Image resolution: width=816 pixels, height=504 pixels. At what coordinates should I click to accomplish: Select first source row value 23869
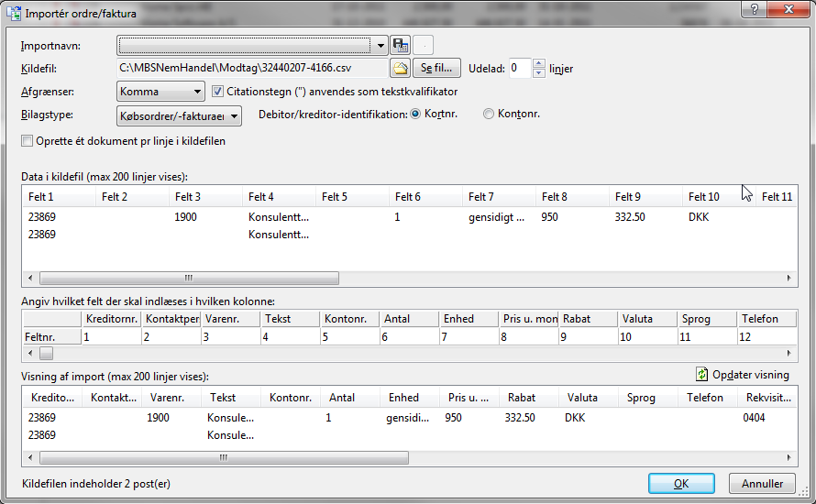coord(41,217)
